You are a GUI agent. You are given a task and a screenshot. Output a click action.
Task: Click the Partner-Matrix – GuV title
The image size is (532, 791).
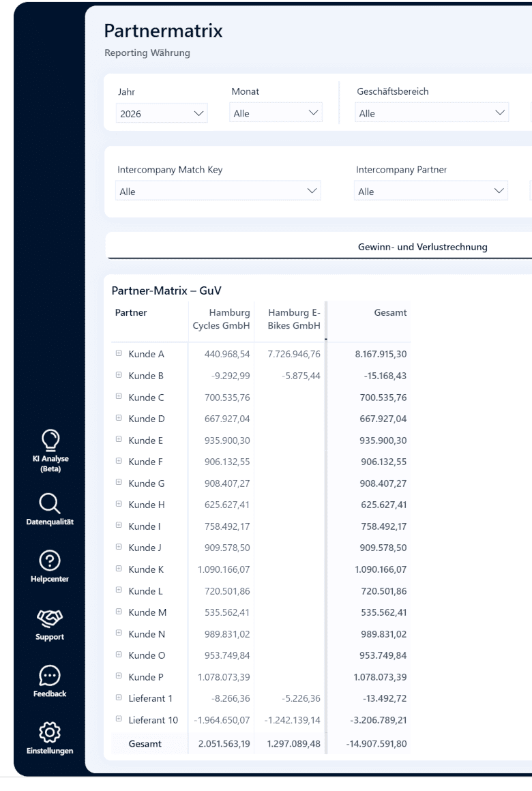166,290
